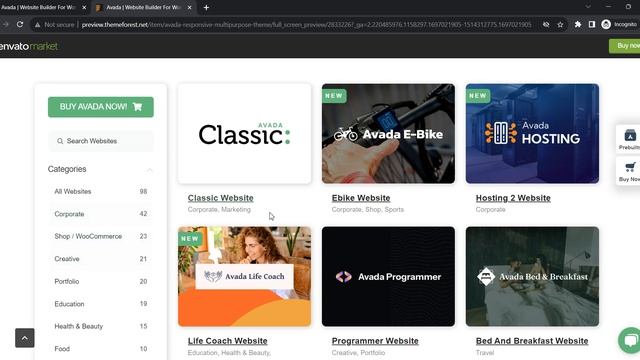This screenshot has width=640, height=360.
Task: Click the Ebike Website link
Action: (361, 198)
